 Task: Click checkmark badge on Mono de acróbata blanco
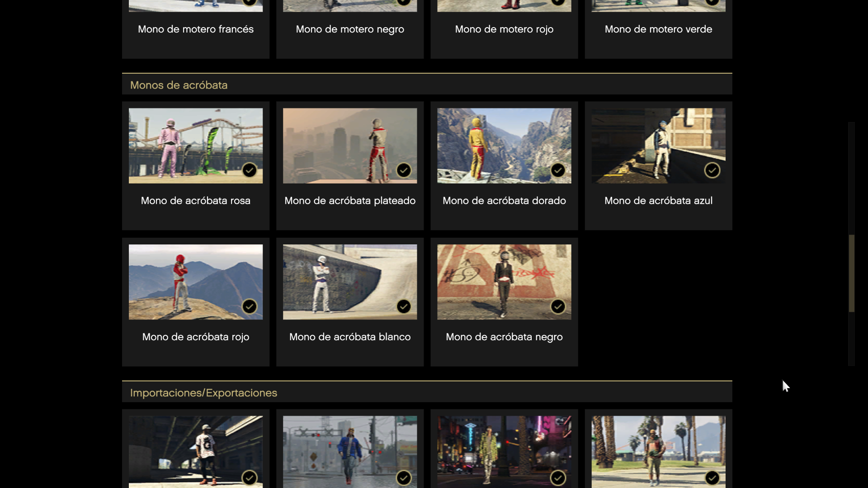(x=404, y=307)
